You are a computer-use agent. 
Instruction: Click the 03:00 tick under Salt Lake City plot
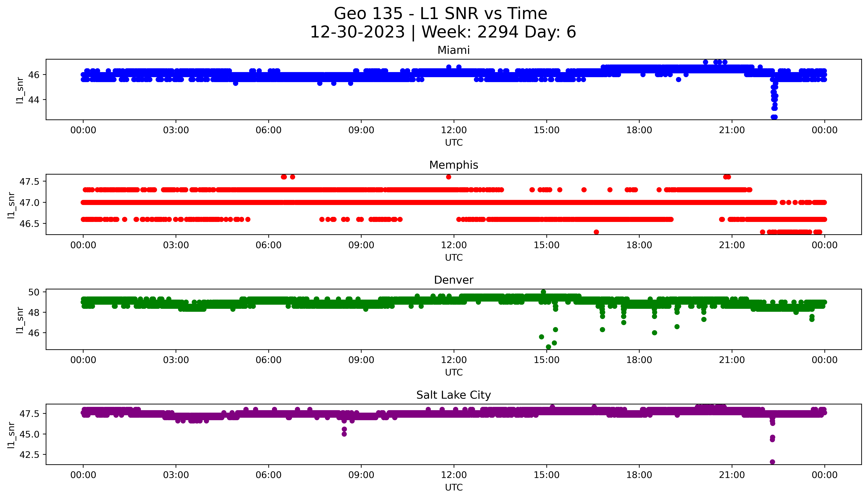tap(176, 475)
